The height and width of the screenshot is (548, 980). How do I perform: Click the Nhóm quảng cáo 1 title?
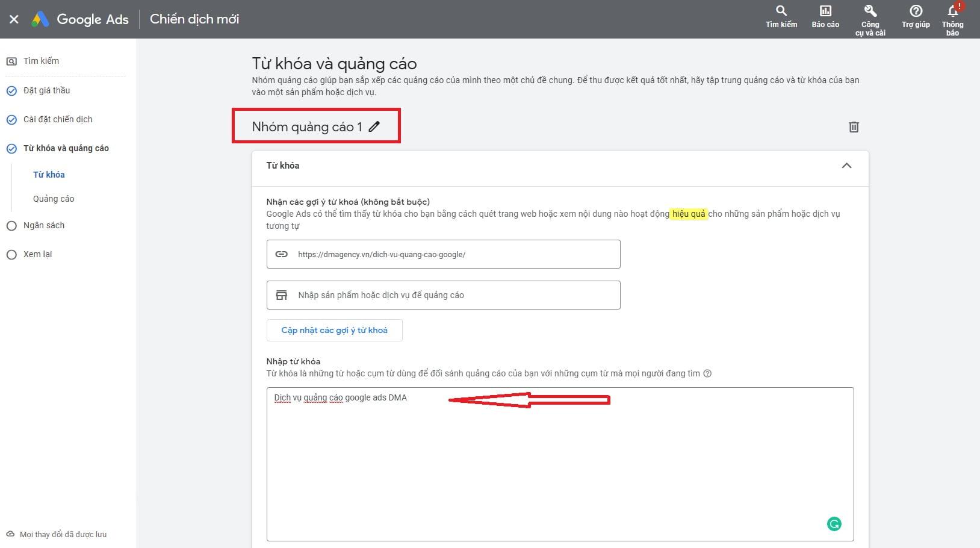click(x=307, y=126)
